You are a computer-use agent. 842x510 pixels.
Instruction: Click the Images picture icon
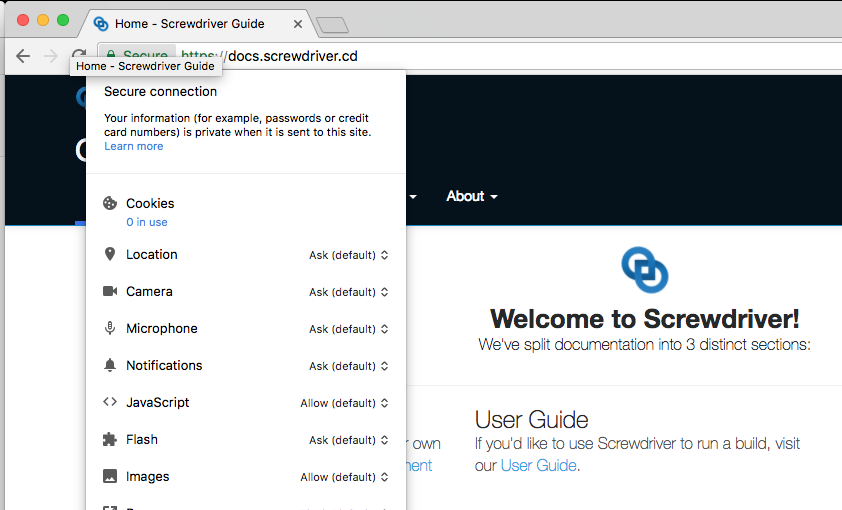coord(110,476)
